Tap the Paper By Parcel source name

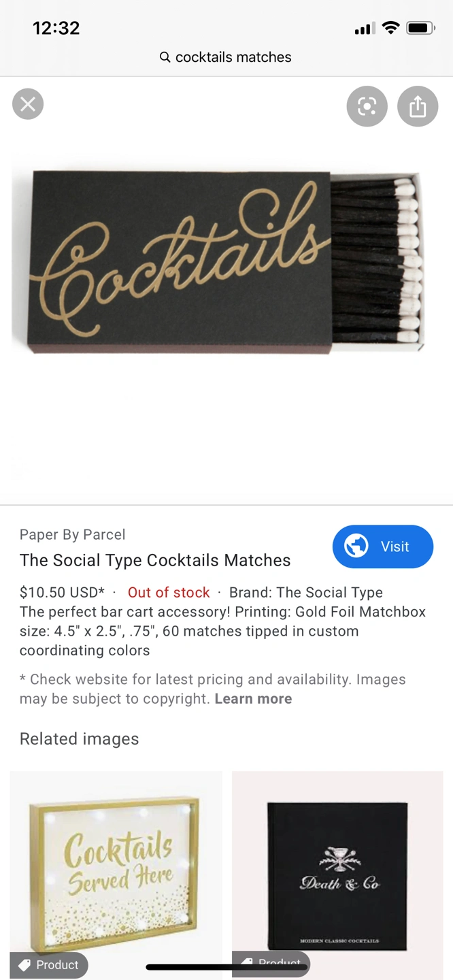(x=73, y=534)
